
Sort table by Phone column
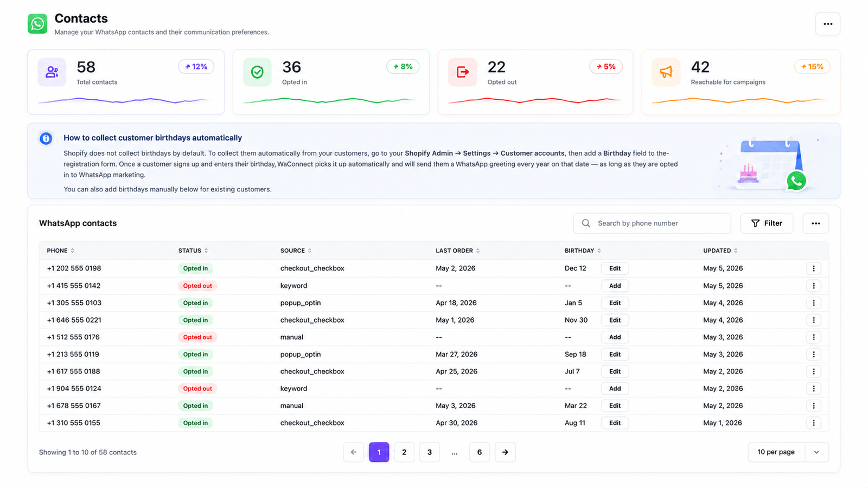60,251
